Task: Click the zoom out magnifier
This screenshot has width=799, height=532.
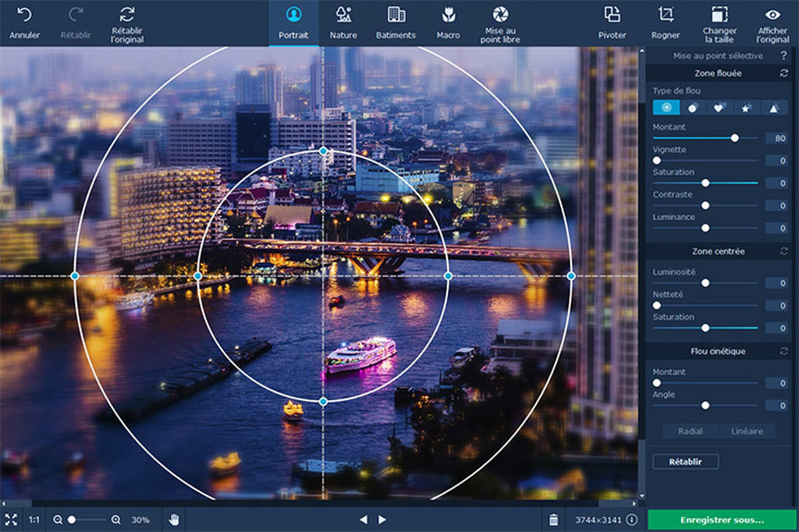Action: [x=58, y=520]
